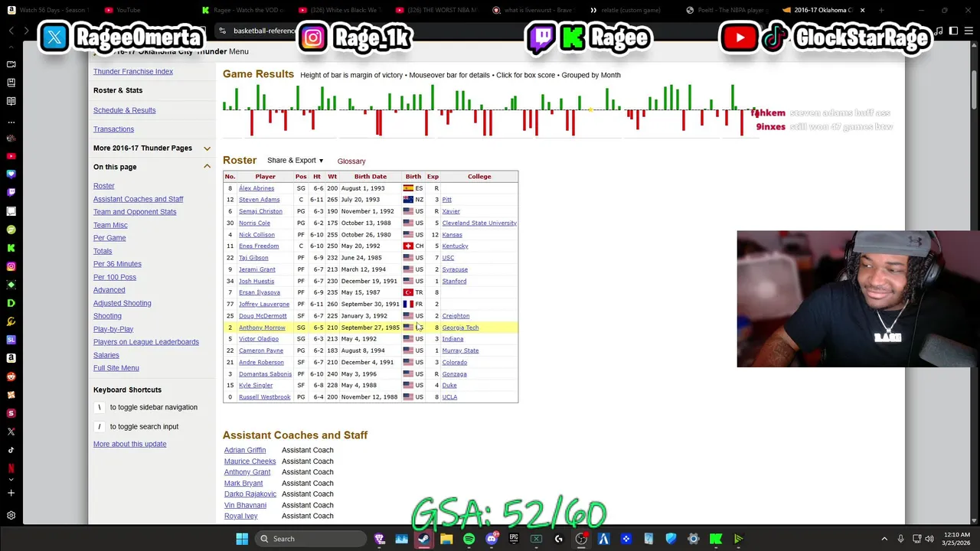Open Players on League Leaderboards link

point(146,342)
